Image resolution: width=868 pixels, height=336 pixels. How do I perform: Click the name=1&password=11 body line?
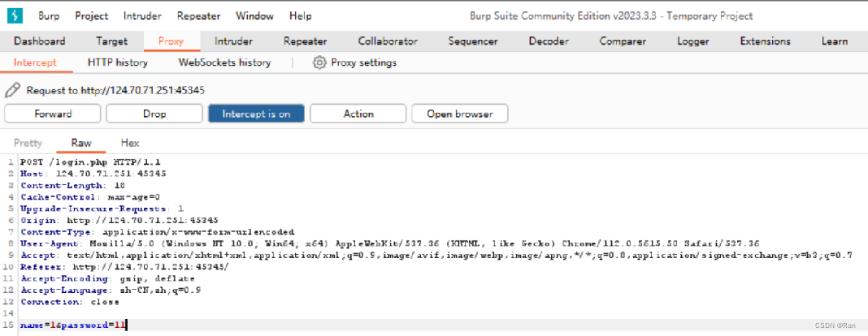(x=73, y=325)
